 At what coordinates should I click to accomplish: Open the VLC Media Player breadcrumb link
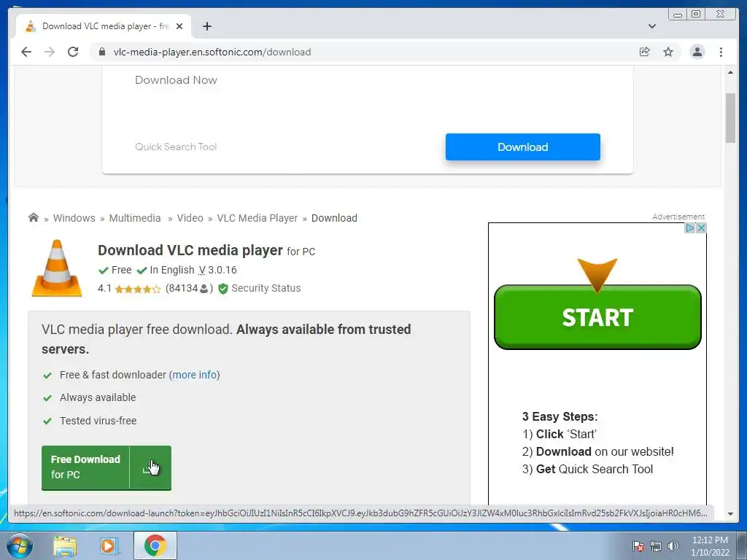pyautogui.click(x=258, y=218)
